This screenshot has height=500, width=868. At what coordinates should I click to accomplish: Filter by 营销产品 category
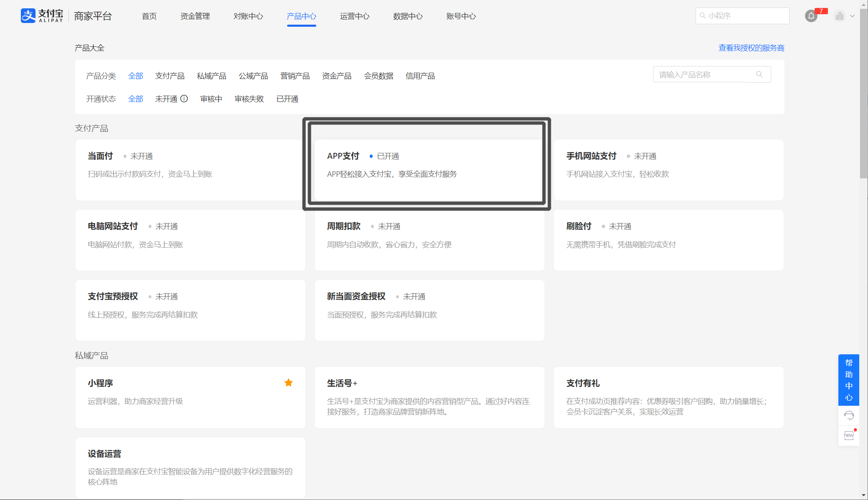coord(295,76)
